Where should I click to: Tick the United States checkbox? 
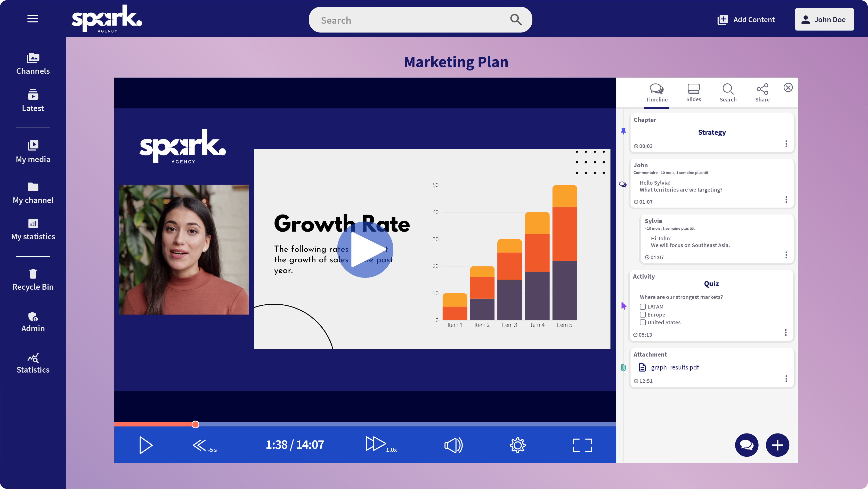[x=643, y=322]
